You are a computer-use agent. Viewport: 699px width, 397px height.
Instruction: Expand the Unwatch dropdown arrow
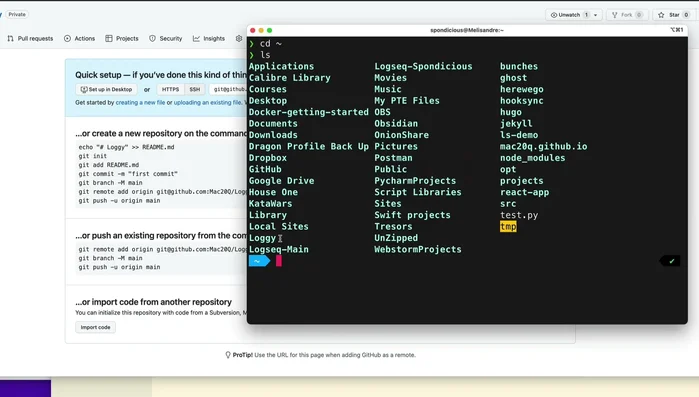(x=596, y=15)
